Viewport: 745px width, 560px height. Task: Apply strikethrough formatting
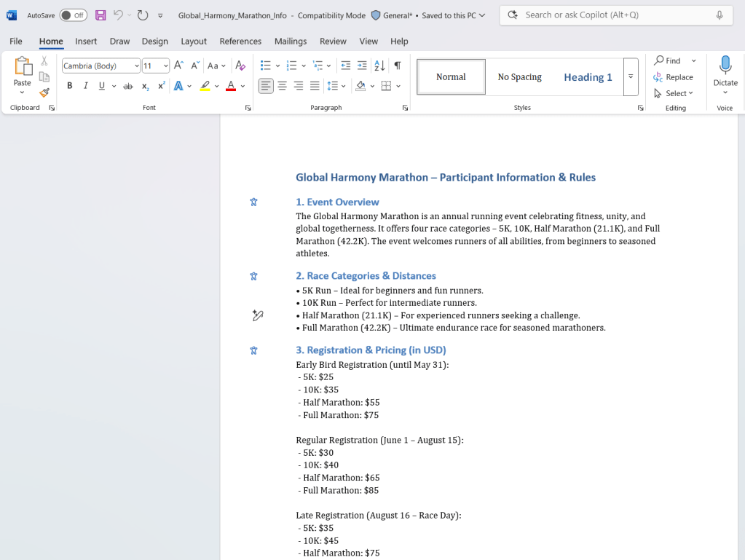tap(128, 86)
